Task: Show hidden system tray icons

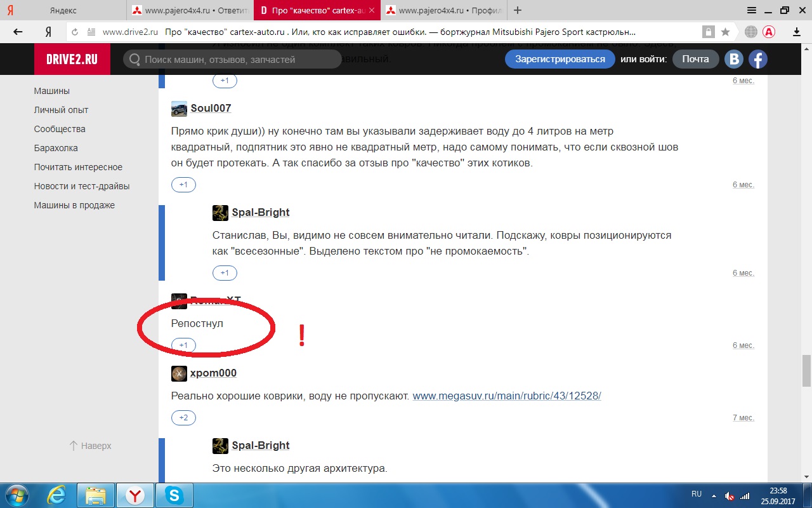Action: point(714,495)
